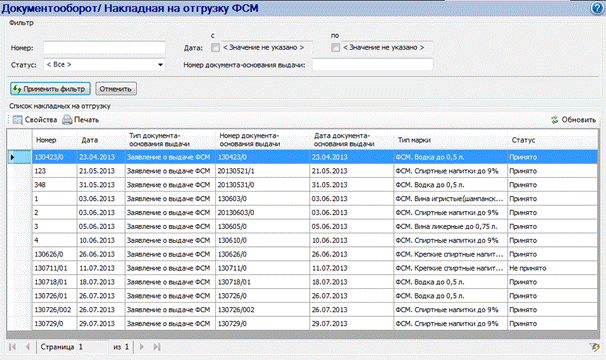Go to first page arrow

[12, 347]
